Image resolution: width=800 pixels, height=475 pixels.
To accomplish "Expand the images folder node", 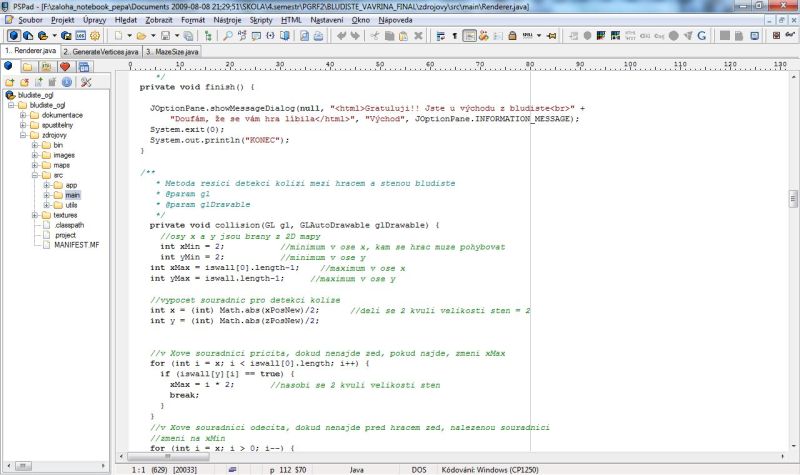I will [35, 155].
